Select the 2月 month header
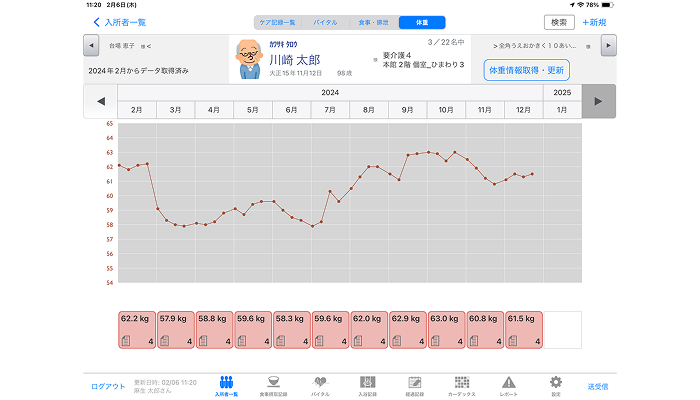This screenshot has height=400, width=700. click(137, 110)
